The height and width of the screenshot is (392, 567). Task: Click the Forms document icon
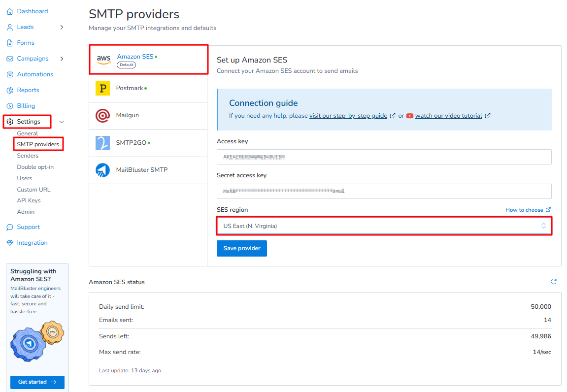click(x=10, y=43)
